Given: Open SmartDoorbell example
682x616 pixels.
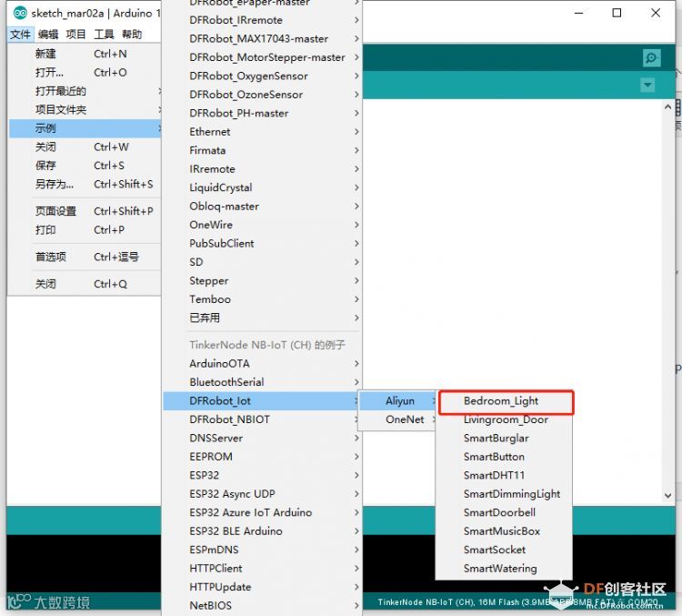Looking at the screenshot, I should (505, 513).
